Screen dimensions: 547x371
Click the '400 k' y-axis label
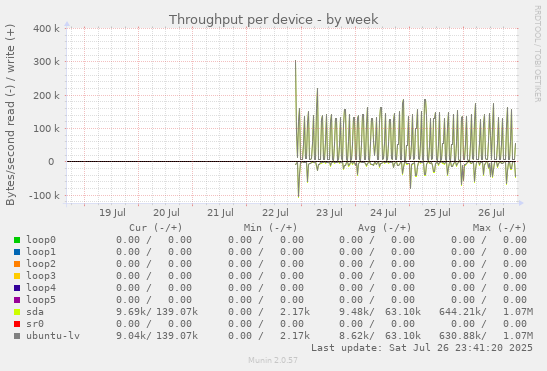[x=46, y=28]
